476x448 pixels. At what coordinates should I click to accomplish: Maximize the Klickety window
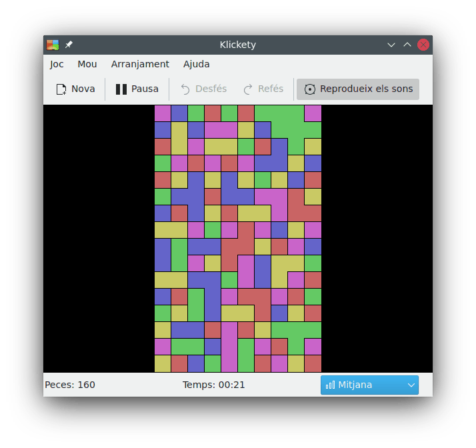pyautogui.click(x=407, y=45)
